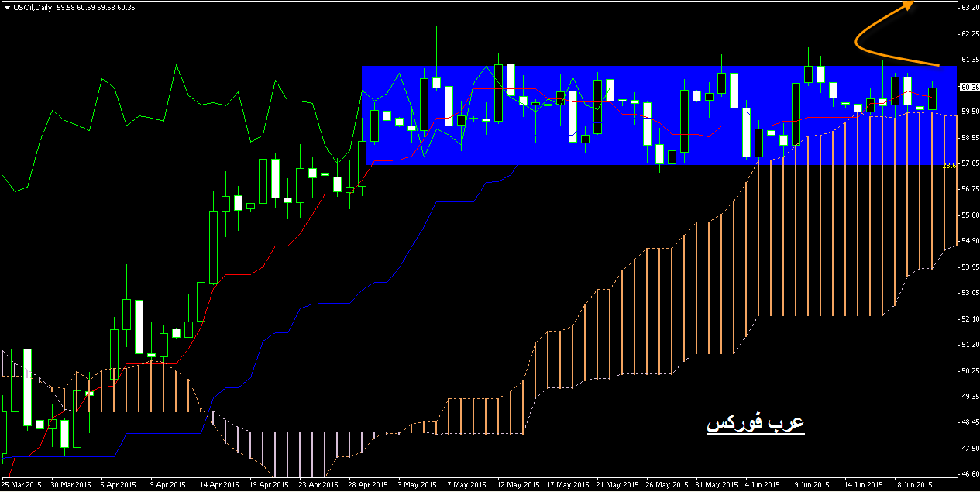Select the "5 Apr 2015" date label
Image resolution: width=980 pixels, height=492 pixels.
119,486
